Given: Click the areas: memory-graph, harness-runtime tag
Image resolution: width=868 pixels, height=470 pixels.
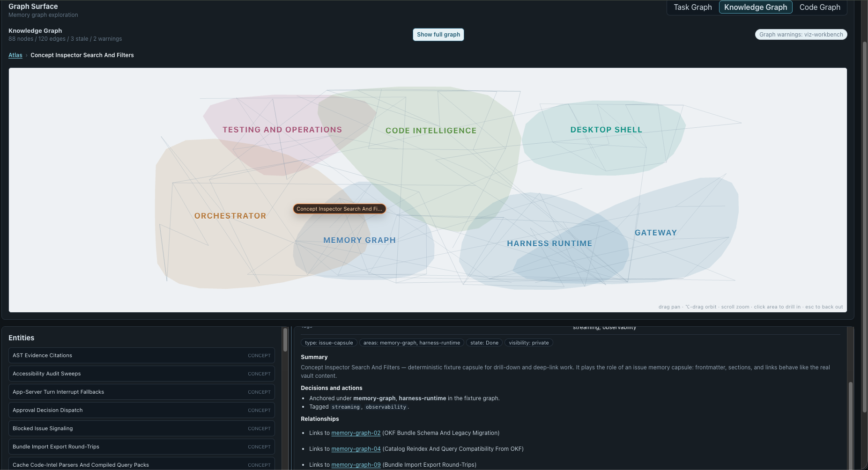Looking at the screenshot, I should click(x=411, y=343).
